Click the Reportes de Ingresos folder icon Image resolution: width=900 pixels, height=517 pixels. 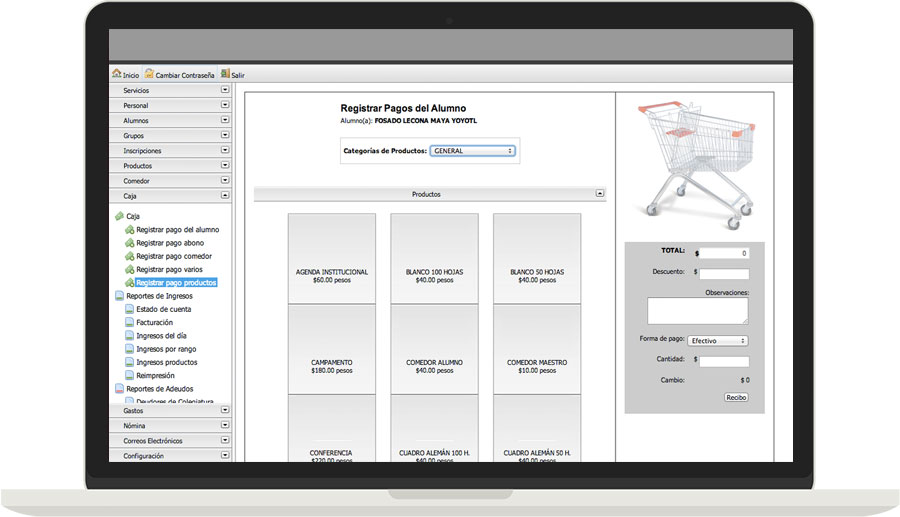pyautogui.click(x=119, y=296)
